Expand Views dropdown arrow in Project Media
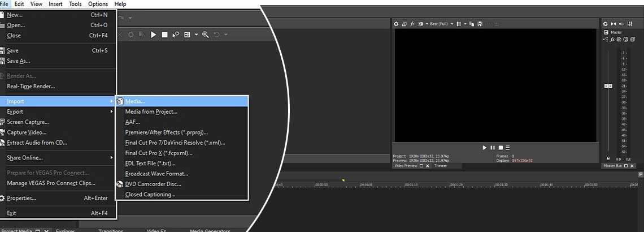The width and height of the screenshot is (644, 232). pyautogui.click(x=196, y=35)
